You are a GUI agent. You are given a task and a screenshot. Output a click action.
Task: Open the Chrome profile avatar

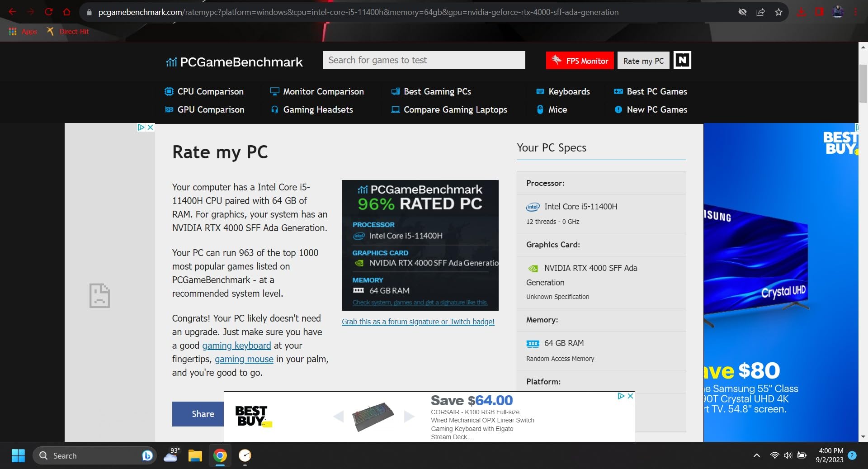pos(838,12)
